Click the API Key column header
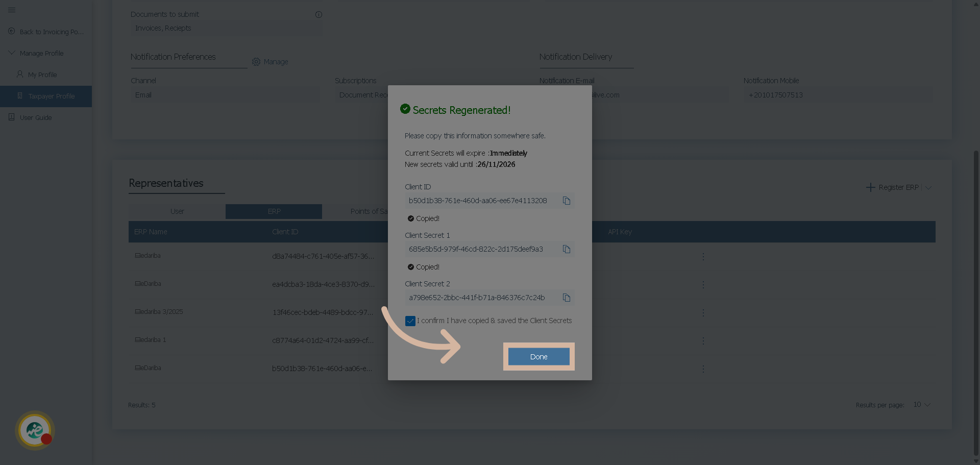The width and height of the screenshot is (980, 465). pos(620,232)
